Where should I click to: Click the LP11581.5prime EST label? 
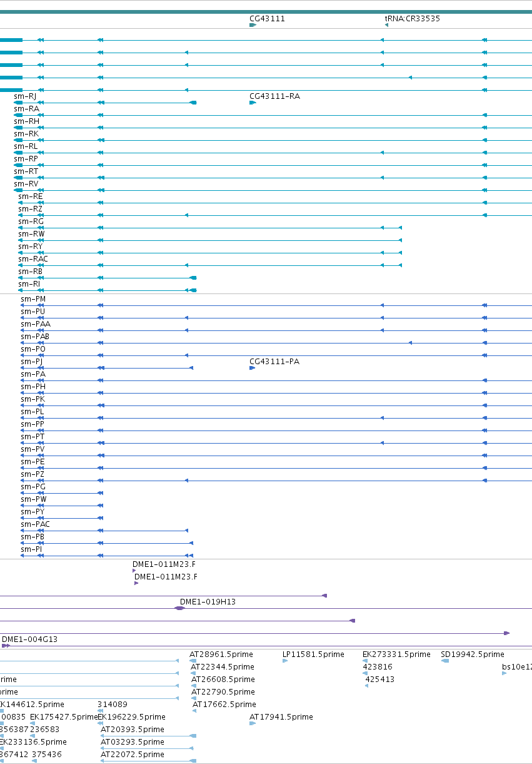[x=313, y=654]
